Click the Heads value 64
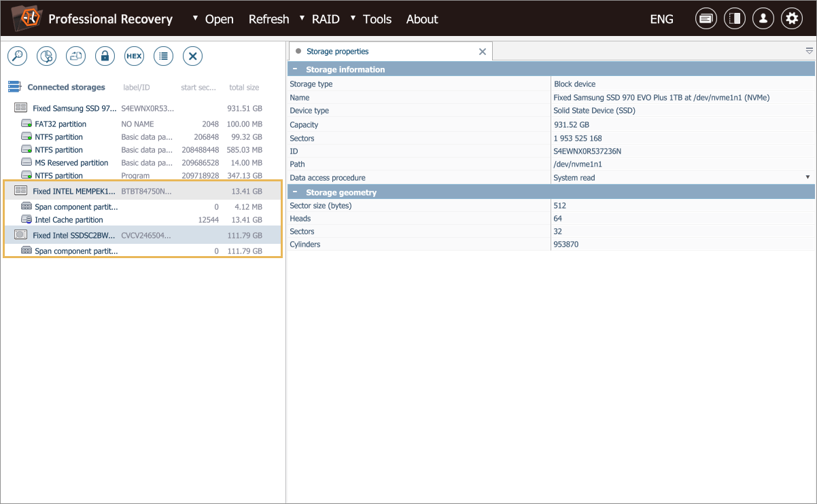Image resolution: width=817 pixels, height=504 pixels. pos(559,219)
